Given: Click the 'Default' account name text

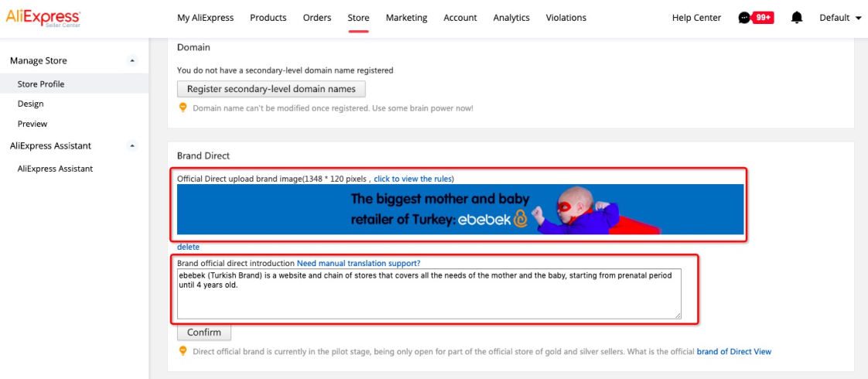Looking at the screenshot, I should click(834, 18).
